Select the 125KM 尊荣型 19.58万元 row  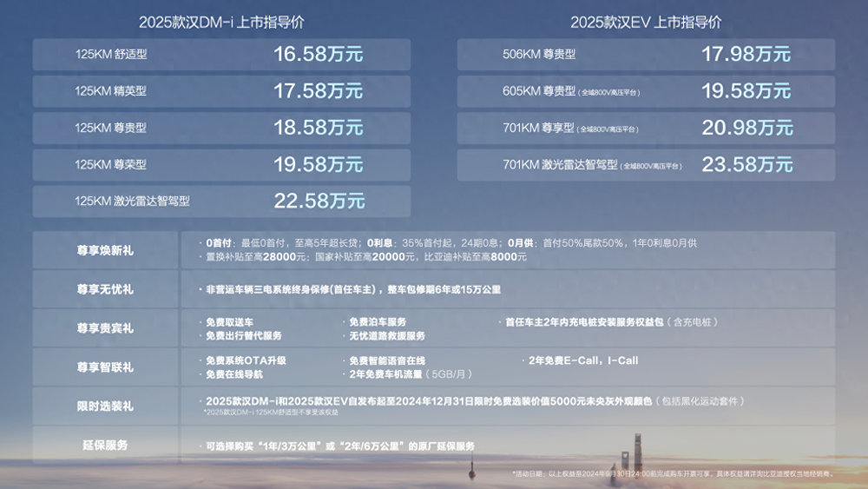[221, 164]
